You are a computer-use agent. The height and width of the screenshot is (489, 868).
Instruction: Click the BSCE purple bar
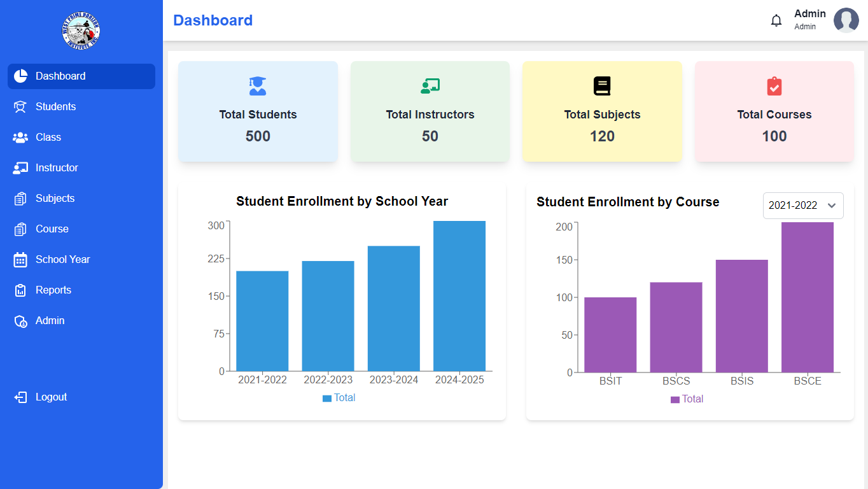click(x=807, y=297)
